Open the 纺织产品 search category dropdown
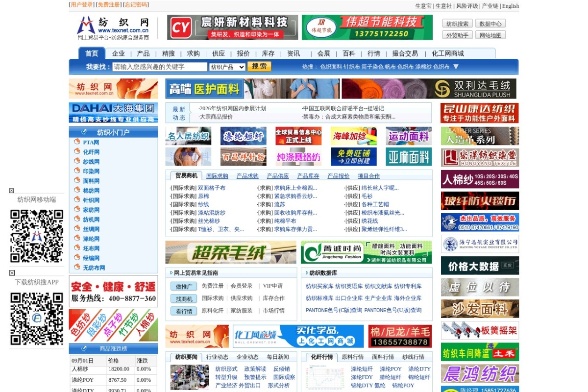This screenshot has width=588, height=392. point(227,67)
